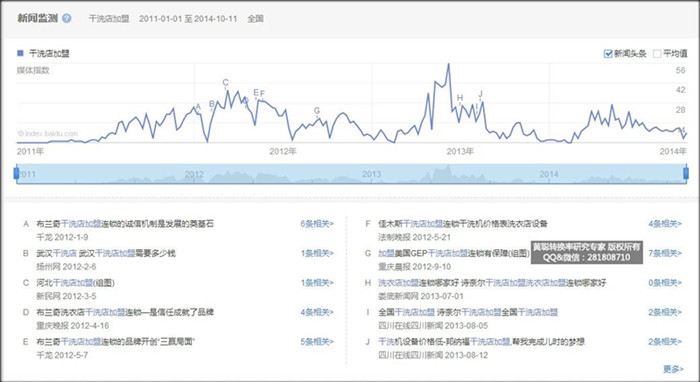Open headline 全国干洗店加盟 诗奈尔干洗店加盟

(x=468, y=312)
